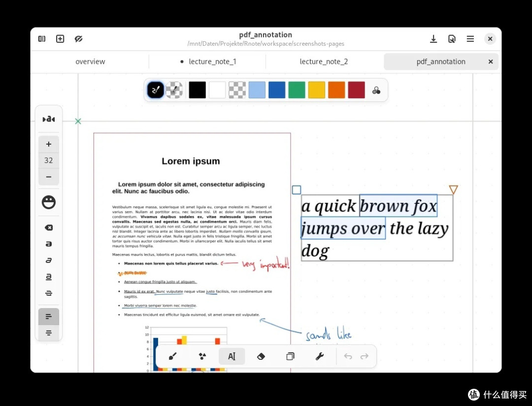Click the green X origin marker
The image size is (532, 406).
tap(78, 121)
